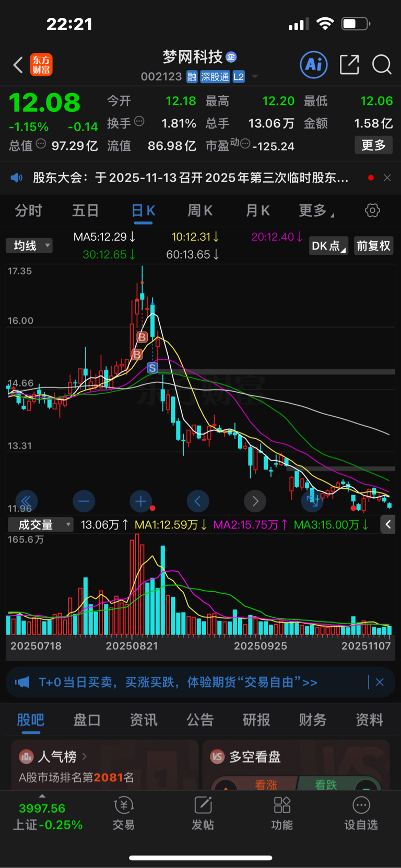Tap the L2 level badge
The width and height of the screenshot is (401, 868).
coord(239,77)
